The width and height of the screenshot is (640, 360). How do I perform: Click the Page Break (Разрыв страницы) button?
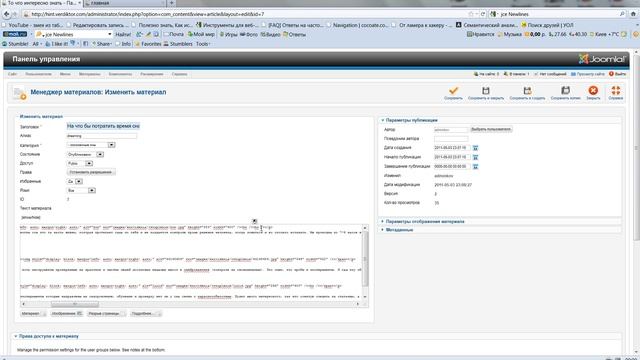pyautogui.click(x=107, y=313)
